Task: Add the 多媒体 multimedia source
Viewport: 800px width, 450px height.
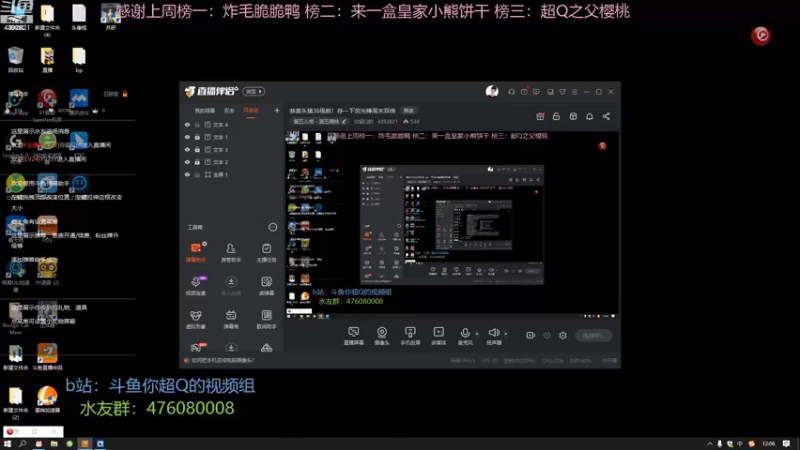Action: (439, 336)
